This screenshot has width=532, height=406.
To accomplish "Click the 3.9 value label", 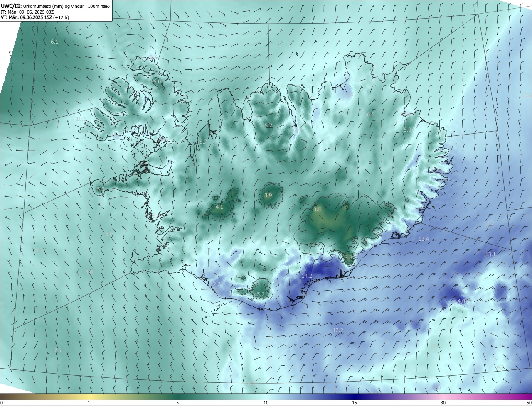I will (x=268, y=196).
